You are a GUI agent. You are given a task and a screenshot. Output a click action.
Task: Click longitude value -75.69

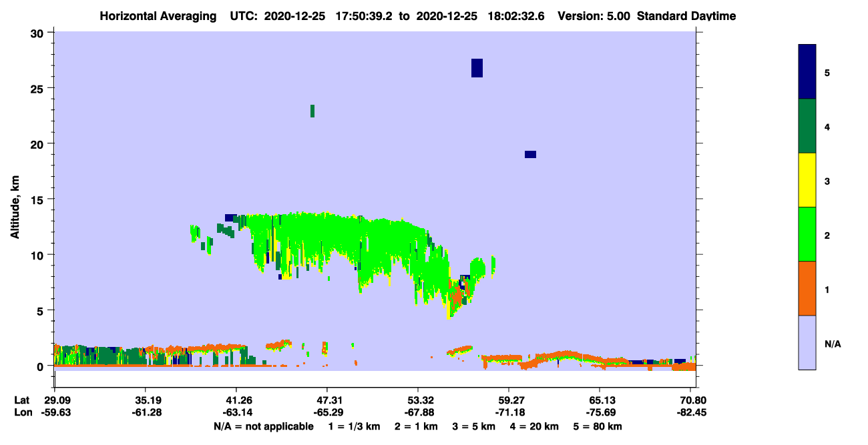[600, 412]
